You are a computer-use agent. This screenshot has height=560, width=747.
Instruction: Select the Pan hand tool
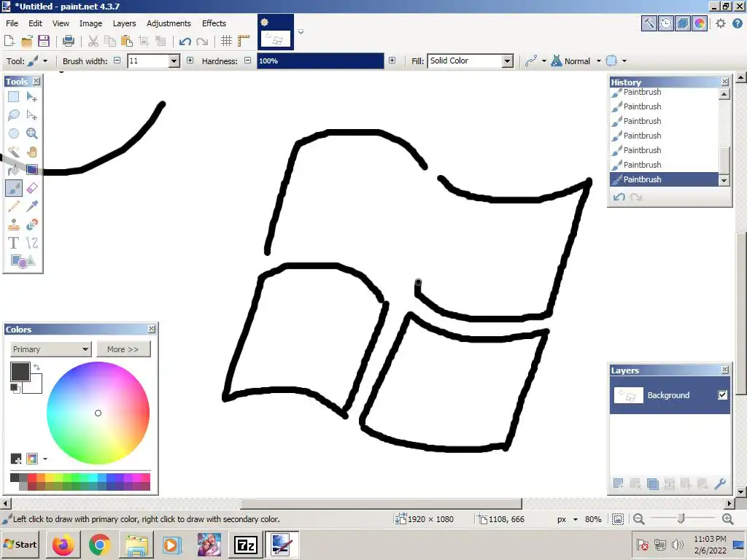coord(32,152)
